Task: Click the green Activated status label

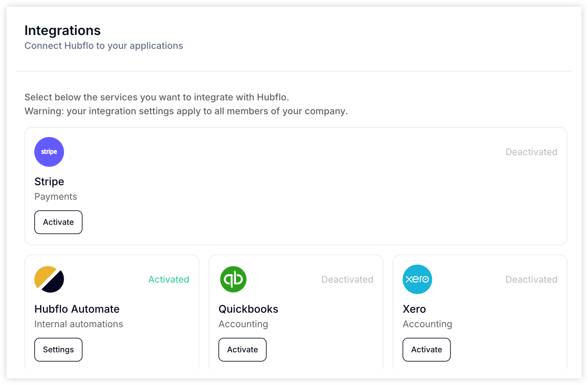Action: (169, 279)
